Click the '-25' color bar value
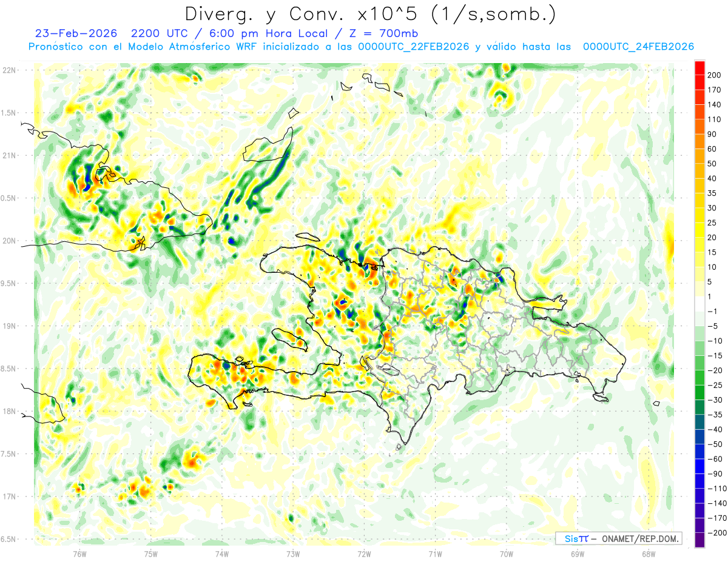 click(x=715, y=386)
